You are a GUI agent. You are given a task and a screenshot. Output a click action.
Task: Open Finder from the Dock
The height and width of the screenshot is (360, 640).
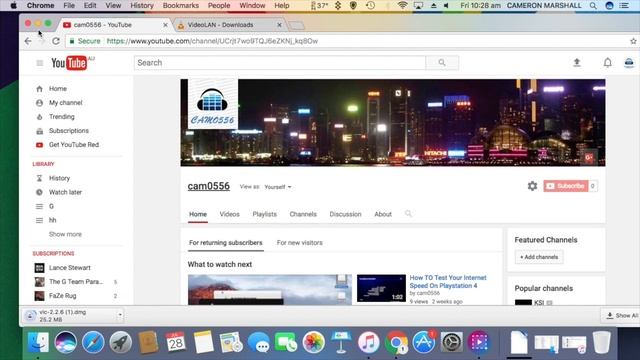(x=38, y=342)
